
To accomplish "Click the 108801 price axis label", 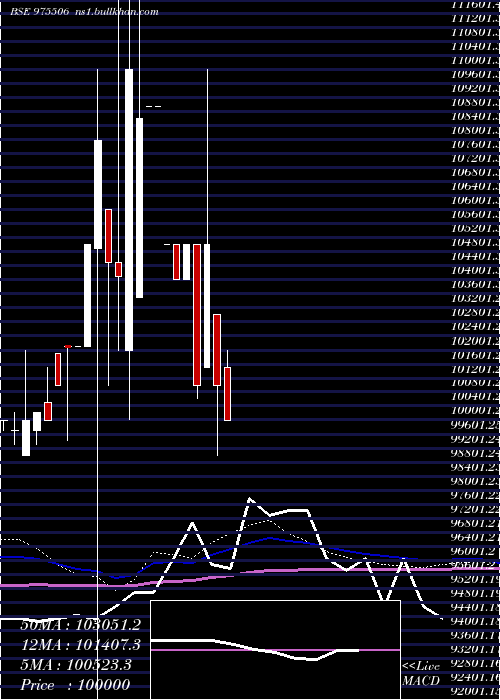I will coord(475,102).
